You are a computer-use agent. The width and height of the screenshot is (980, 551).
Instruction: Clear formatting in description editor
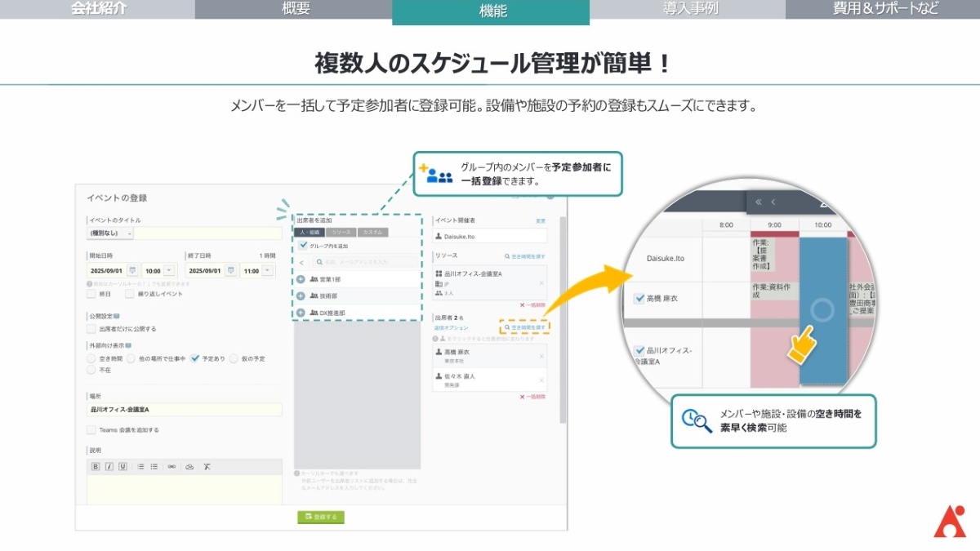point(207,467)
